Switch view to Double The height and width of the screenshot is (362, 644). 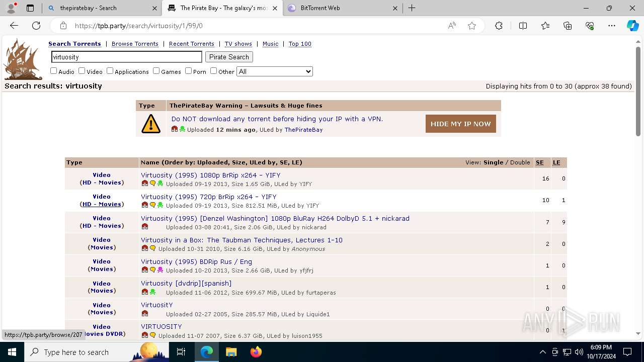point(520,162)
